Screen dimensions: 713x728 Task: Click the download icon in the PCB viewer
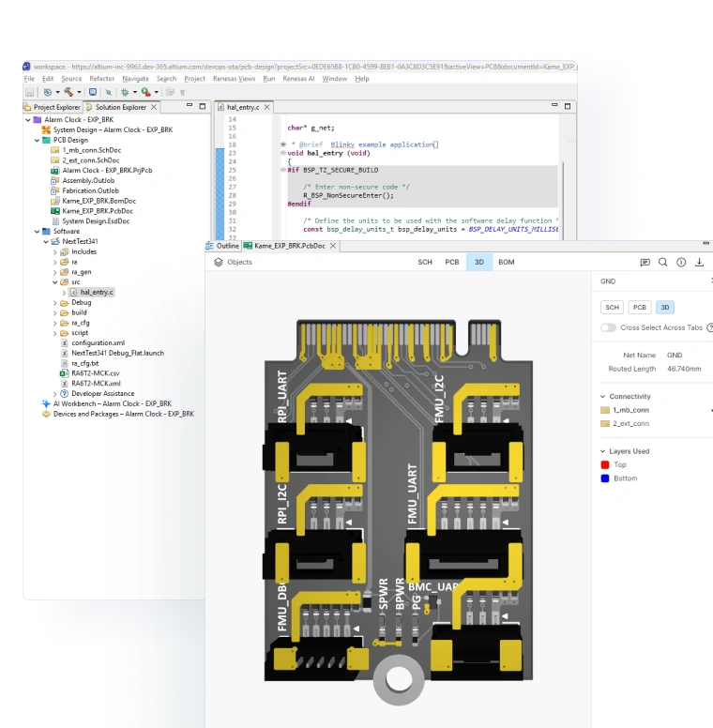(699, 263)
